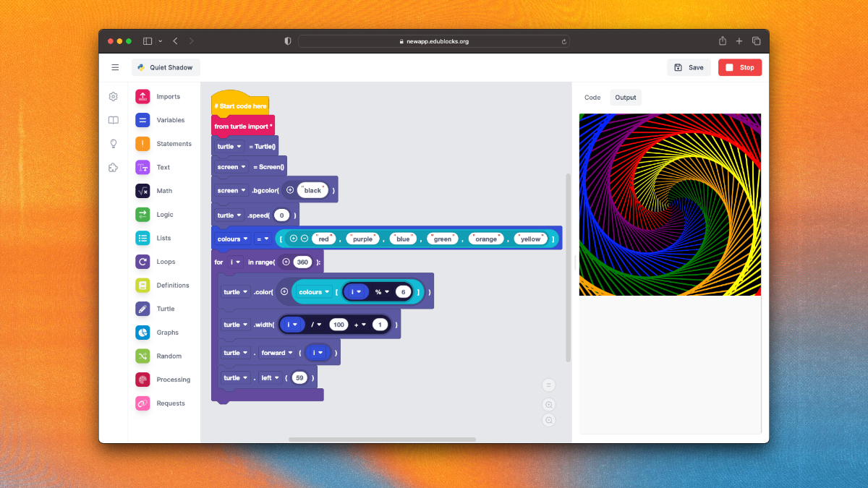Screen dimensions: 868x488
Task: Zoom in on the block workspace
Action: (x=549, y=405)
